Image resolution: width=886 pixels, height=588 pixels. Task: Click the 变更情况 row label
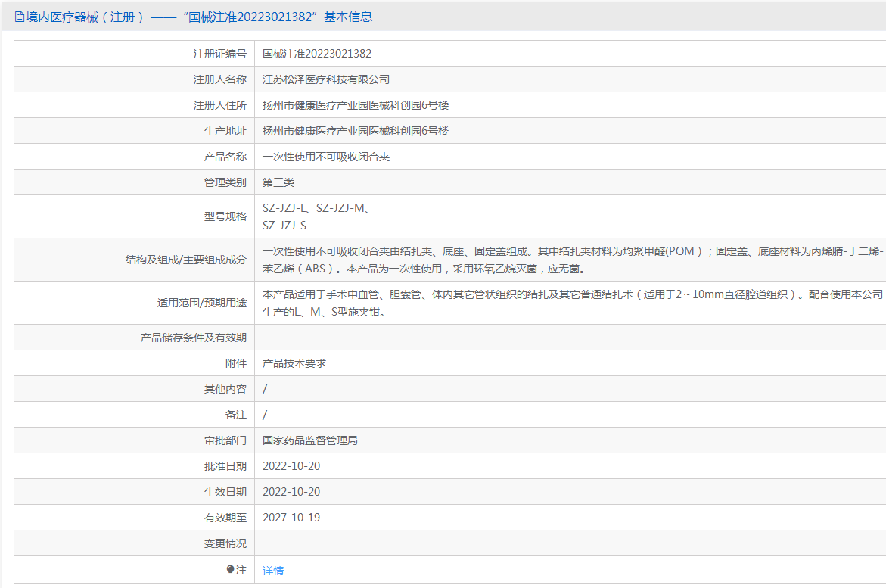pyautogui.click(x=225, y=543)
